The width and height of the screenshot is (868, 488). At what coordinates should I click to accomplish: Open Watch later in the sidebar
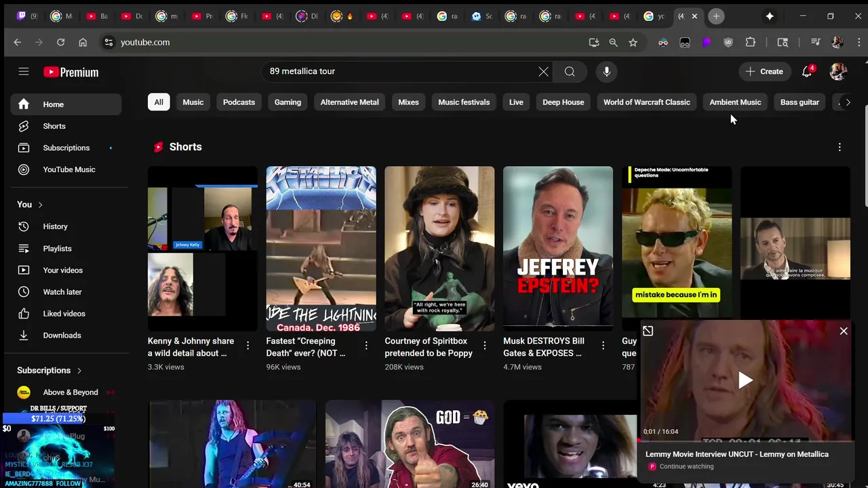(x=66, y=291)
